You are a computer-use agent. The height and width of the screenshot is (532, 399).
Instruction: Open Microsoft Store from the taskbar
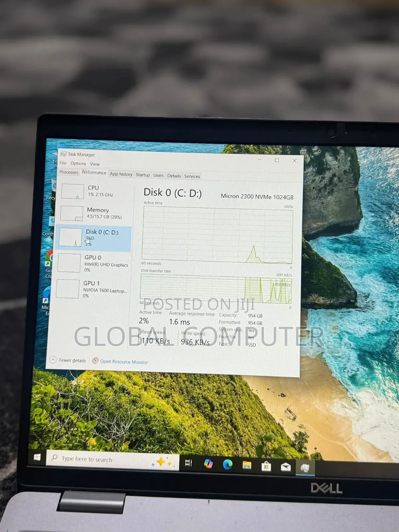[x=266, y=466]
